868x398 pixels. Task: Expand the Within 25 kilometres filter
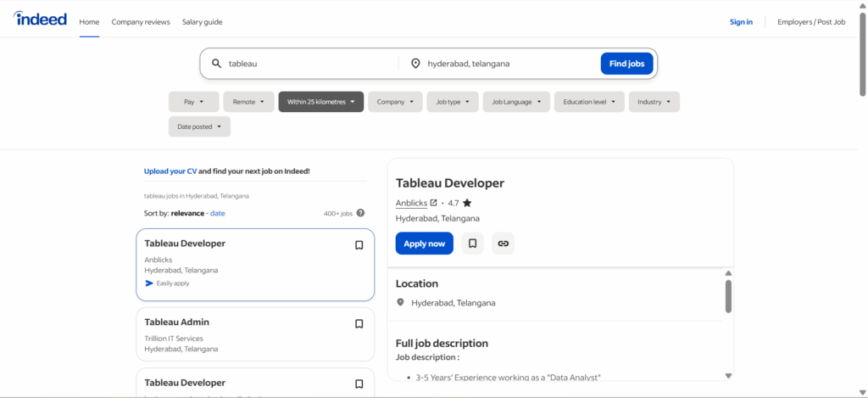(x=321, y=102)
